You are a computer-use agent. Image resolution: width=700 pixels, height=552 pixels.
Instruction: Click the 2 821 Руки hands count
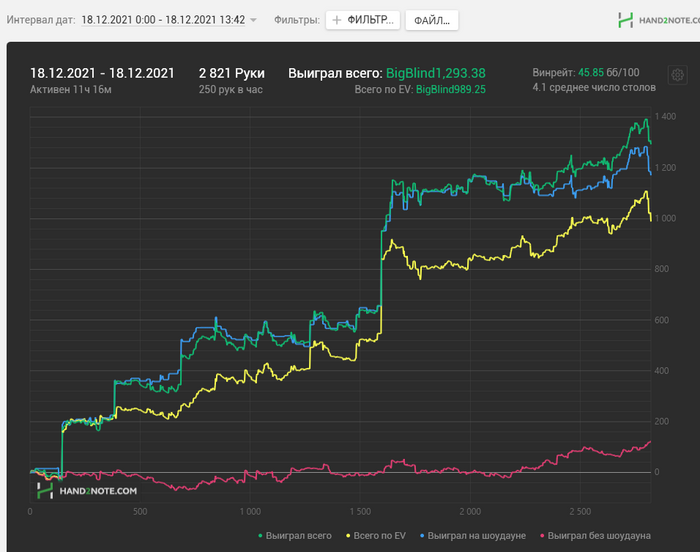pos(232,73)
